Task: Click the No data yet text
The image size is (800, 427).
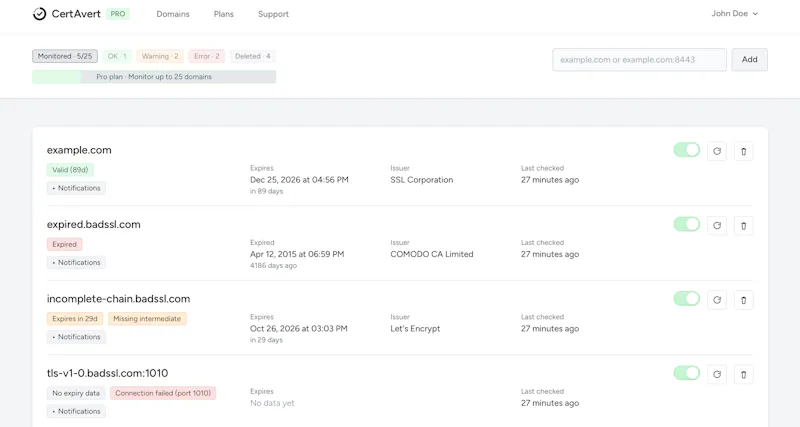Action: (272, 404)
